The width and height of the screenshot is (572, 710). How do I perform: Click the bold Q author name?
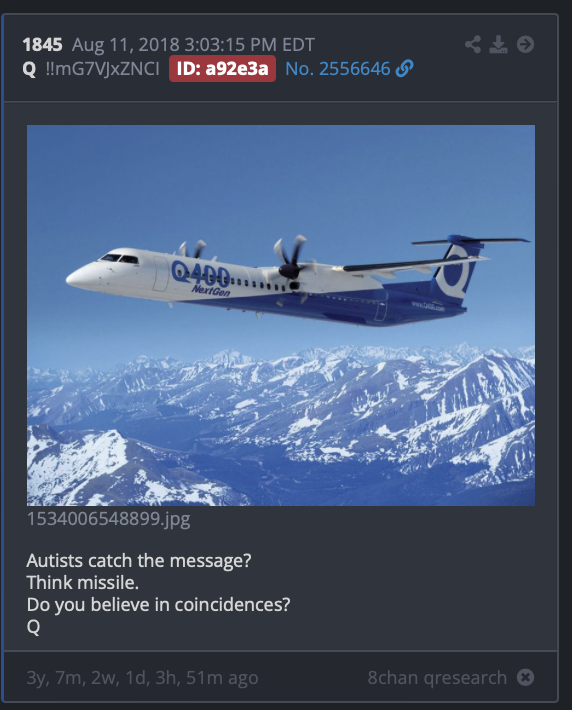(29, 69)
